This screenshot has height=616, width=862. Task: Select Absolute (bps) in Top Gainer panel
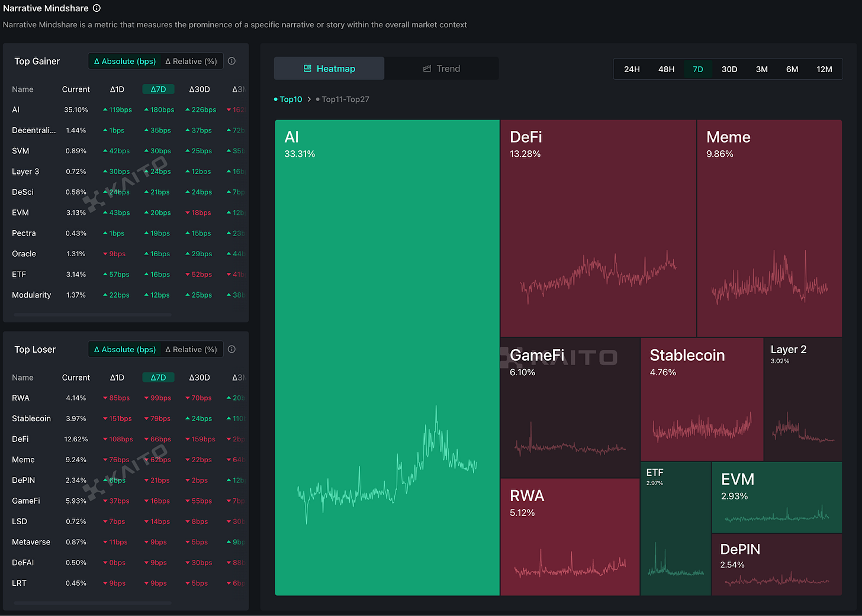pyautogui.click(x=125, y=61)
